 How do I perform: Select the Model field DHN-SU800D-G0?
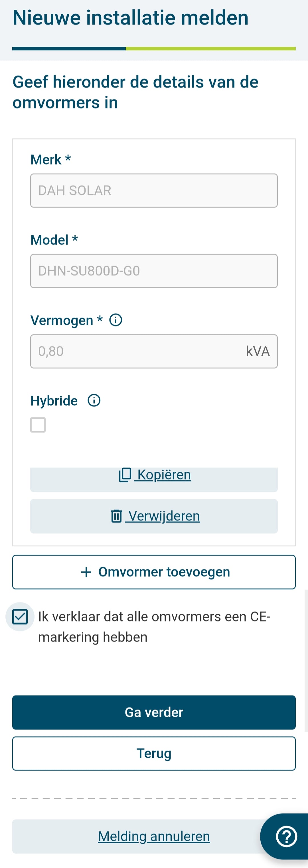pos(154,271)
